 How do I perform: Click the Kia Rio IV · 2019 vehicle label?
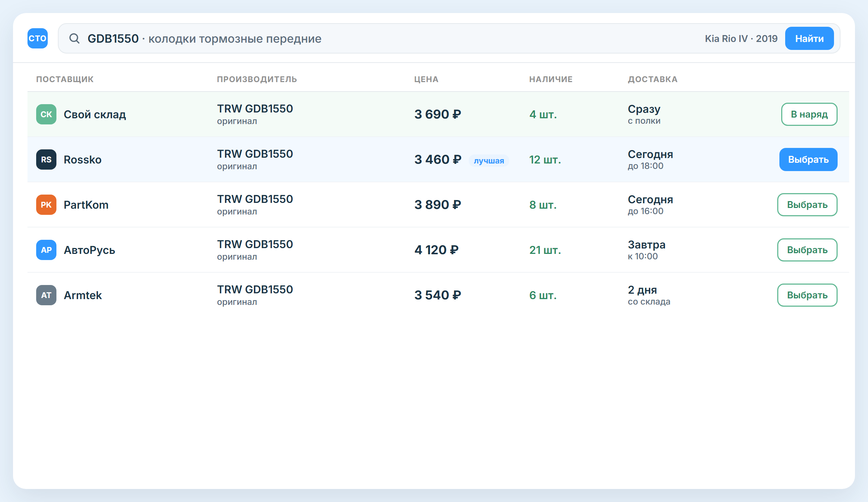[741, 39]
